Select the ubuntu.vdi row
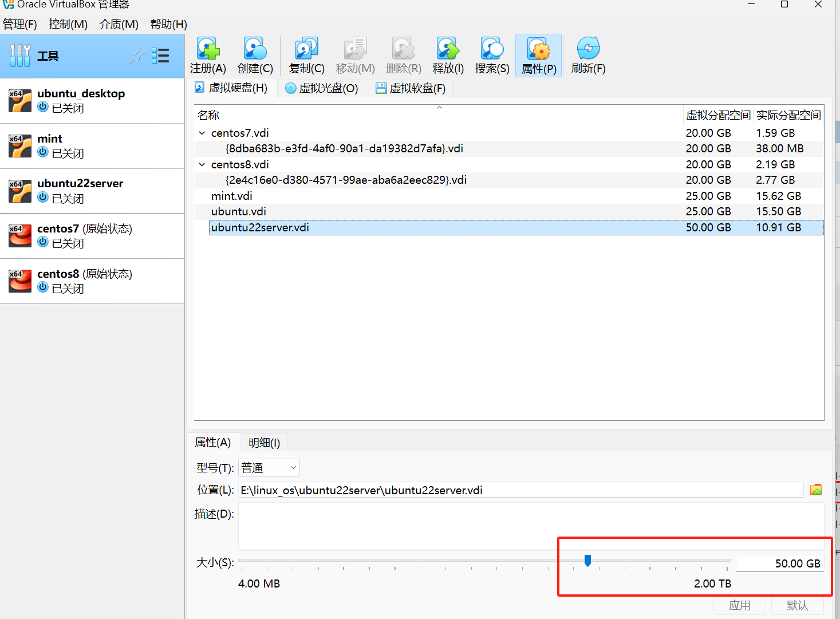 [509, 211]
